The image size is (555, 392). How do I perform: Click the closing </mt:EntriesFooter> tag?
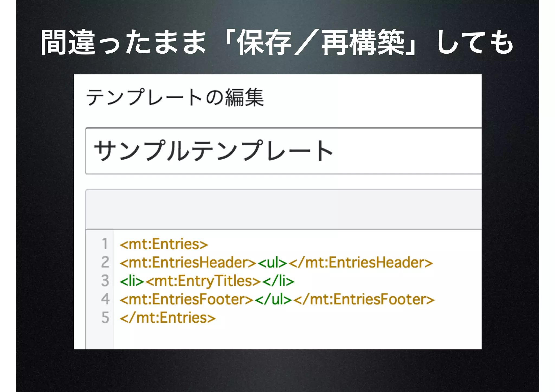(x=364, y=299)
